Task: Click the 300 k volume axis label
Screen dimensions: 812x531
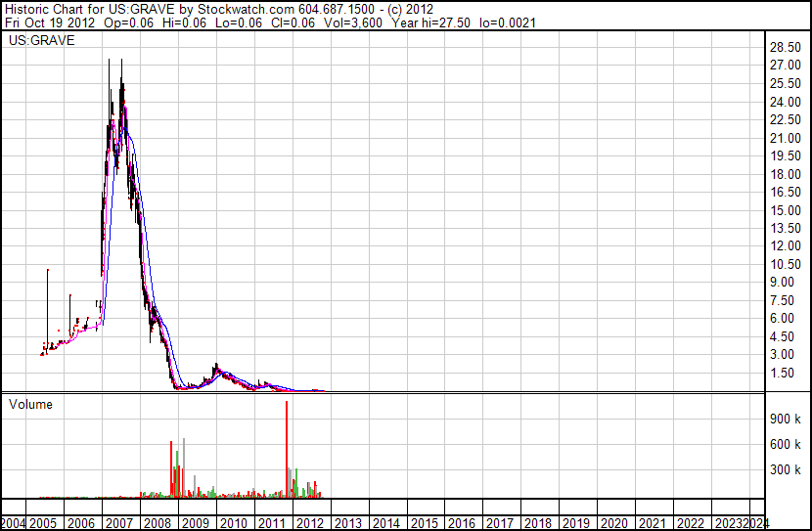Action: tap(785, 469)
